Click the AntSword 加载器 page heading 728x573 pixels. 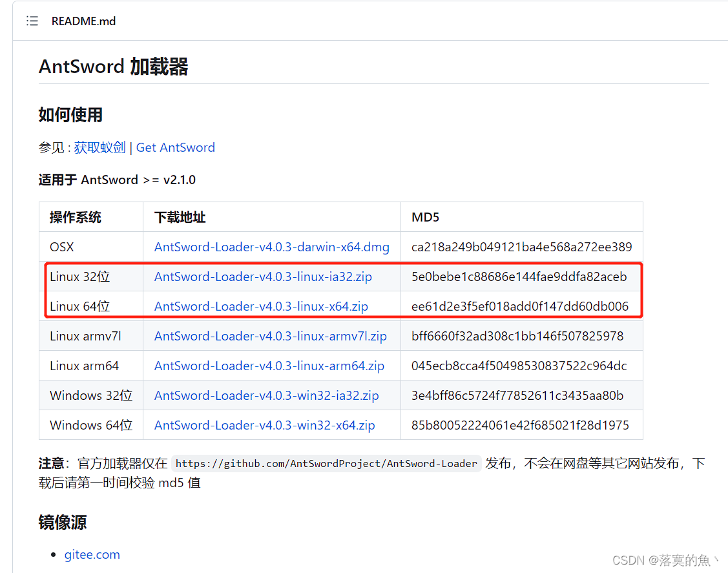click(x=113, y=67)
